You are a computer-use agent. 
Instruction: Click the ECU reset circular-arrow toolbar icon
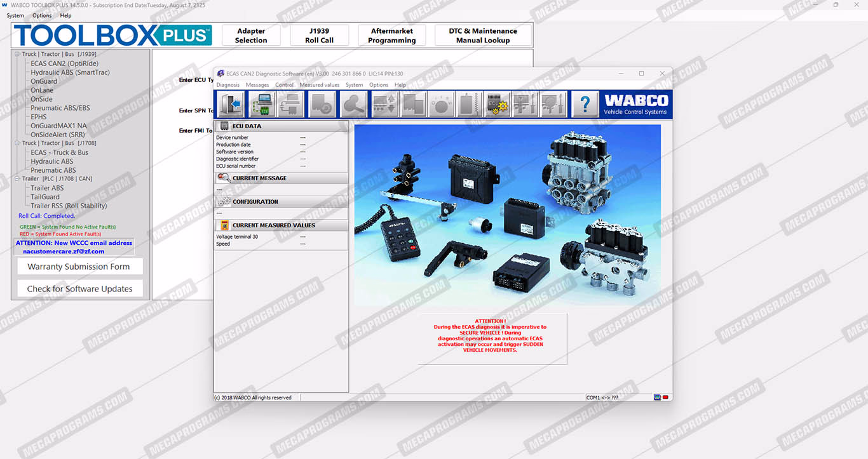322,104
